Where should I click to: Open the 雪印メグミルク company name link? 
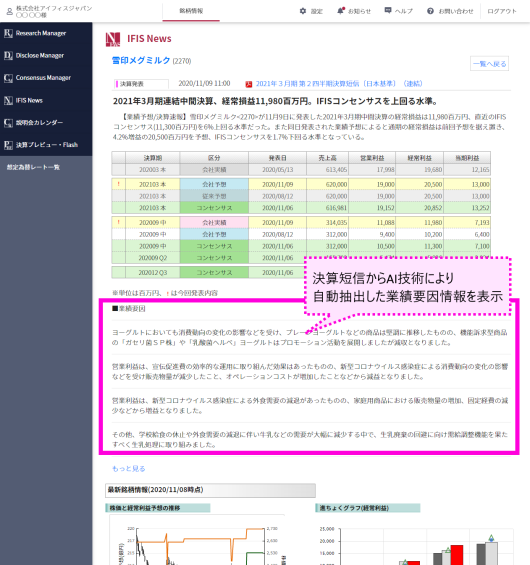coord(141,61)
